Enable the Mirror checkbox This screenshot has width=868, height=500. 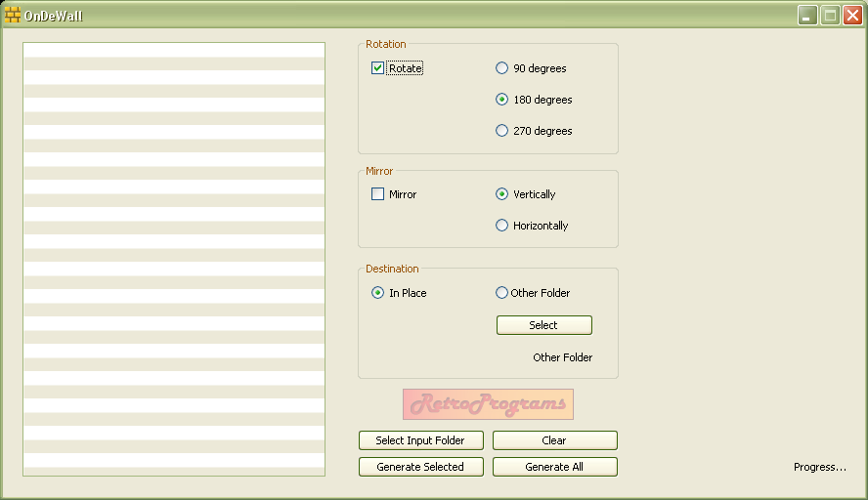[377, 194]
